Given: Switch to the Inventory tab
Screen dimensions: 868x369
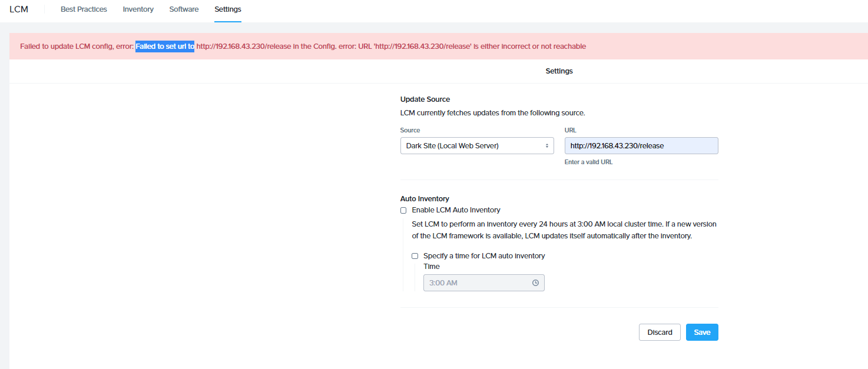Looking at the screenshot, I should point(138,9).
